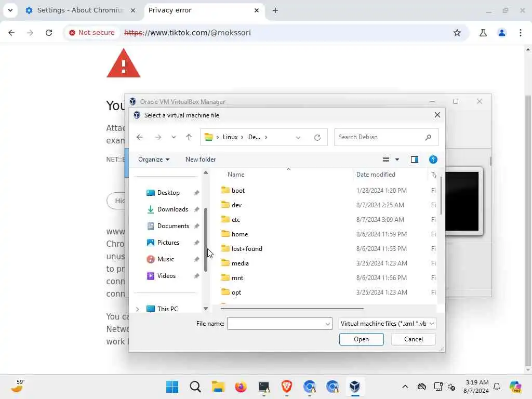The width and height of the screenshot is (532, 399).
Task: Sort by the Date modified column header
Action: point(376,175)
